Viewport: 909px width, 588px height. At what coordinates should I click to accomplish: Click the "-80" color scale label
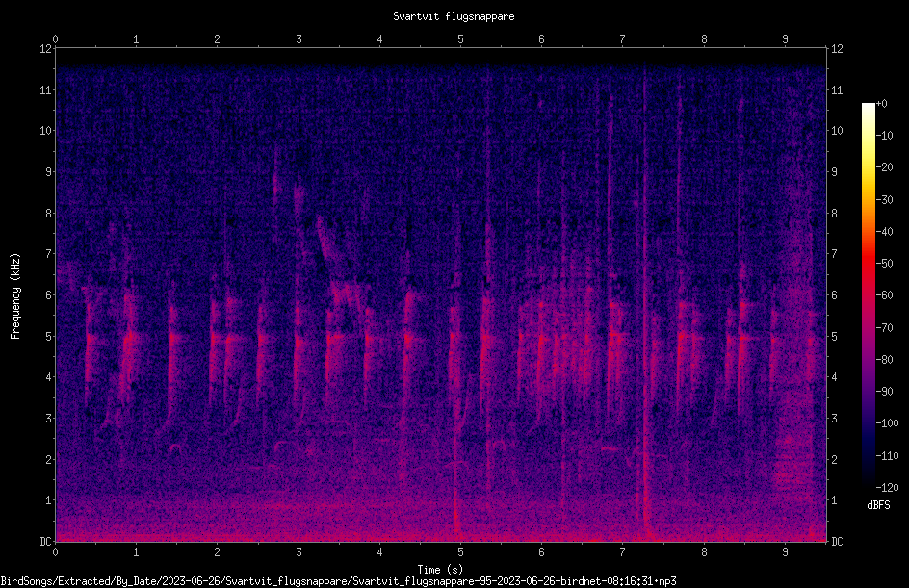(x=885, y=360)
